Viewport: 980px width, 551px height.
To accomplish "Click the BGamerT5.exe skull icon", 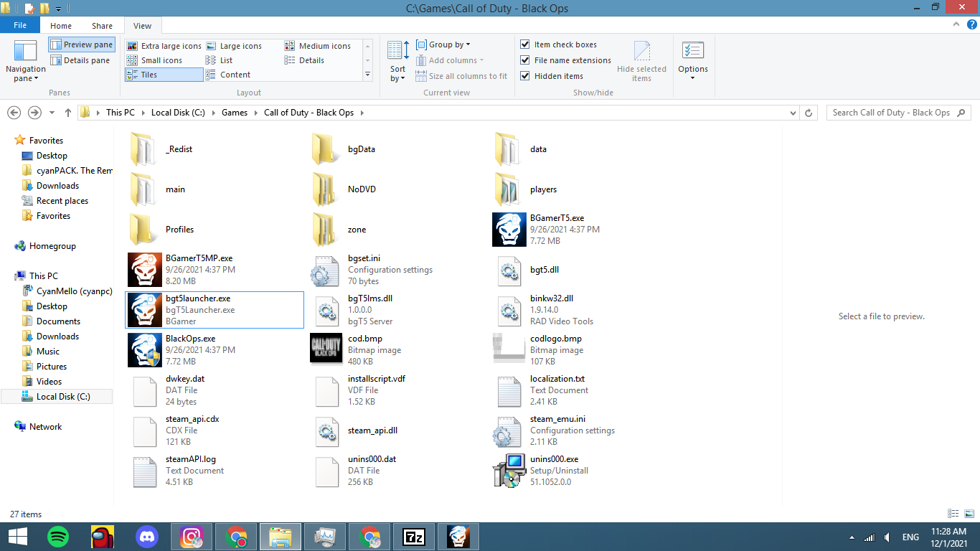I will (x=509, y=230).
